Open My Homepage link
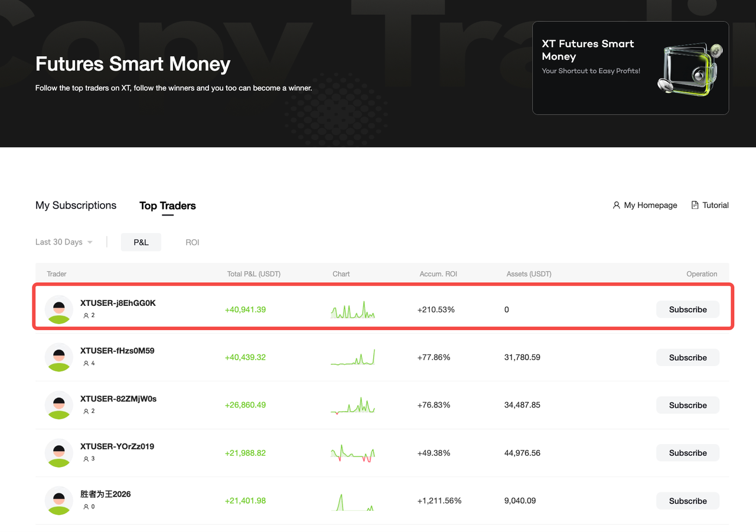The height and width of the screenshot is (532, 756). [645, 205]
